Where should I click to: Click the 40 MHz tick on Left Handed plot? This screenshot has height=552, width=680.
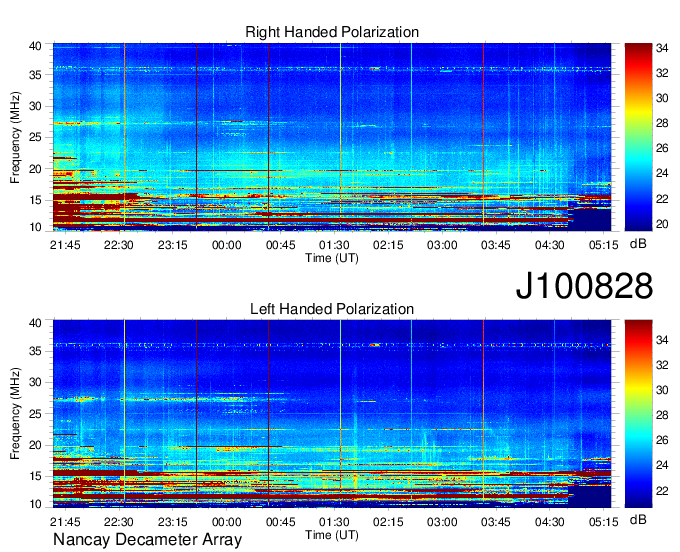tap(35, 323)
